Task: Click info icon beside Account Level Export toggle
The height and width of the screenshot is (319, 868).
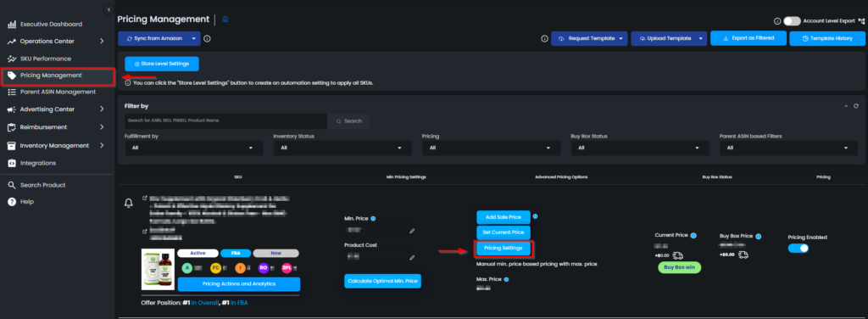Action: coord(777,21)
